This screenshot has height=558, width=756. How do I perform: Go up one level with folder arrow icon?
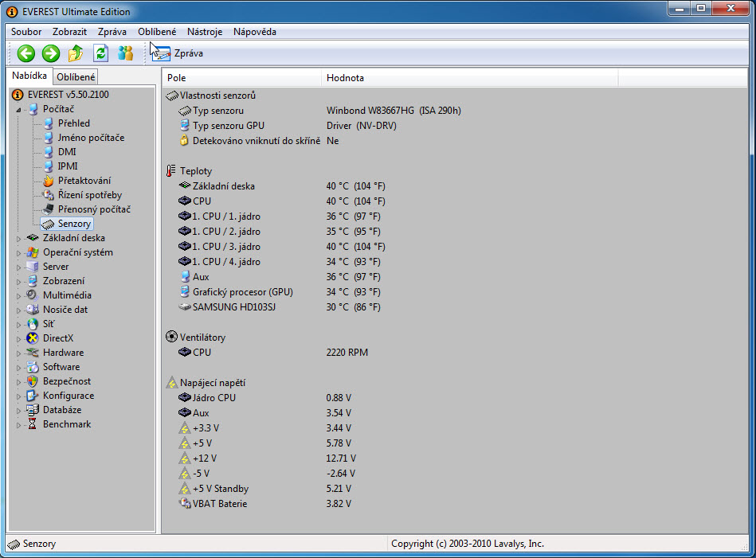pos(76,53)
